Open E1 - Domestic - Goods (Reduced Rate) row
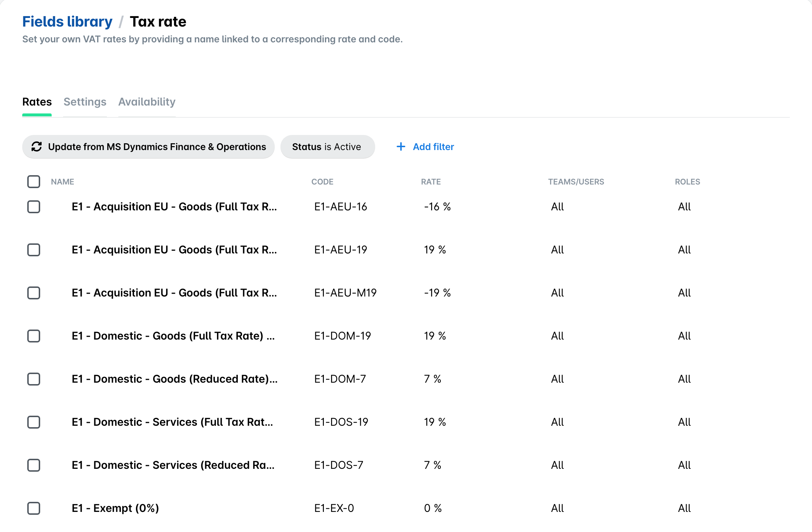Viewport: 812px width, 532px height. coord(175,379)
